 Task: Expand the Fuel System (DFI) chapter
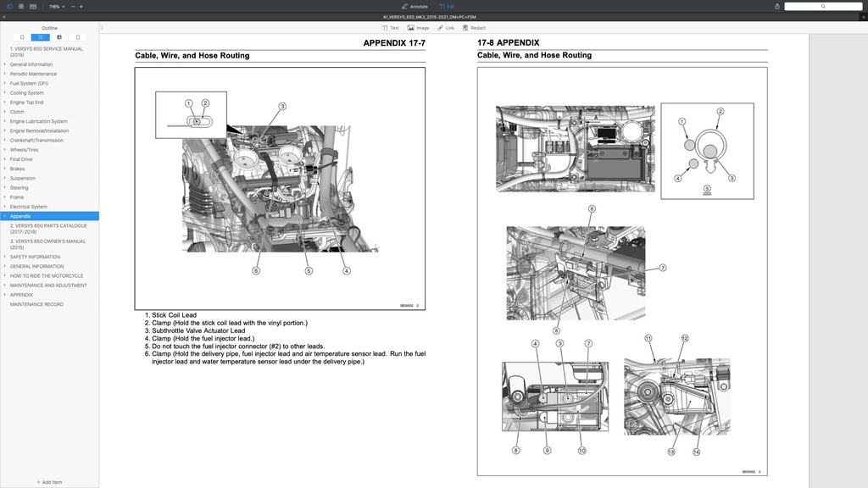pyautogui.click(x=4, y=83)
